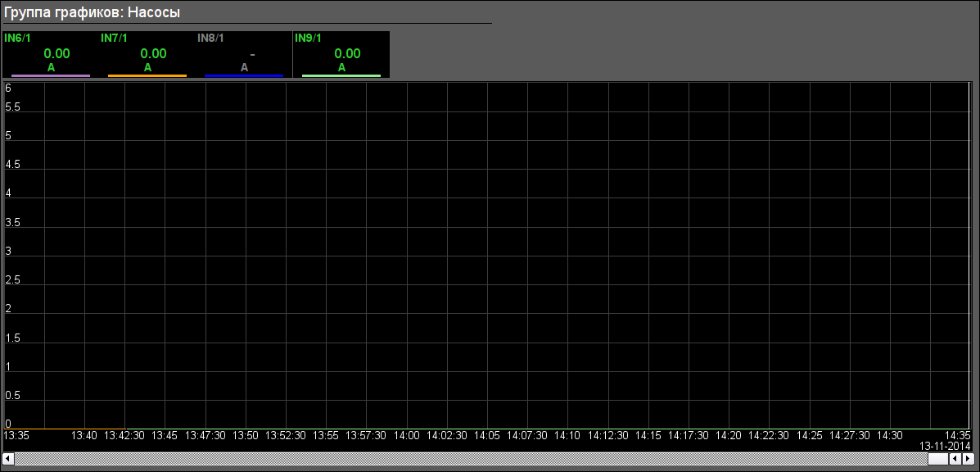The height and width of the screenshot is (472, 980).
Task: Click the 14:17:30 time axis label
Action: (689, 435)
